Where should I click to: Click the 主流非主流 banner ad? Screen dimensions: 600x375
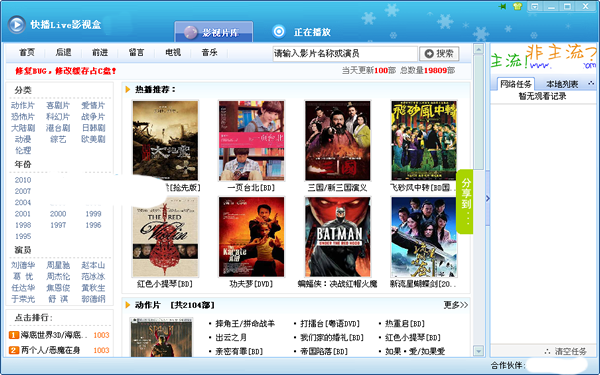(543, 57)
